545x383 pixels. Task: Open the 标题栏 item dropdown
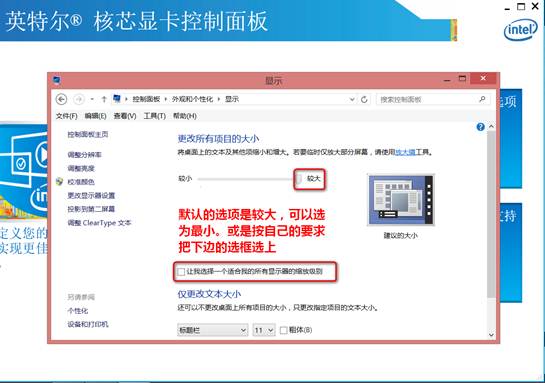tap(212, 330)
